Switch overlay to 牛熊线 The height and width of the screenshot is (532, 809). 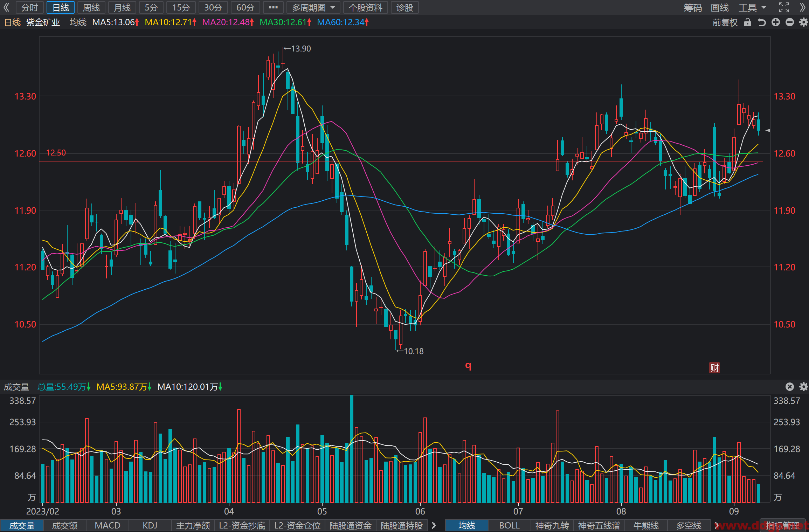pyautogui.click(x=646, y=525)
